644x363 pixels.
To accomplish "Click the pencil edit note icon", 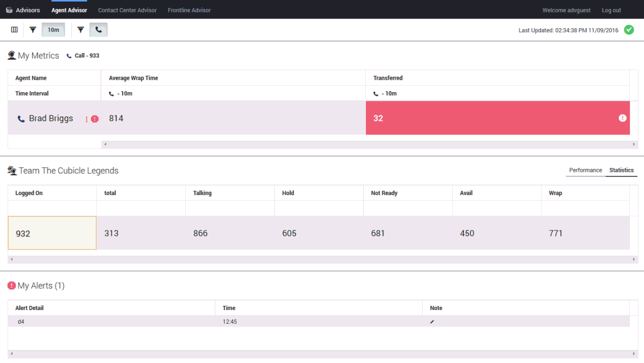I will [432, 322].
